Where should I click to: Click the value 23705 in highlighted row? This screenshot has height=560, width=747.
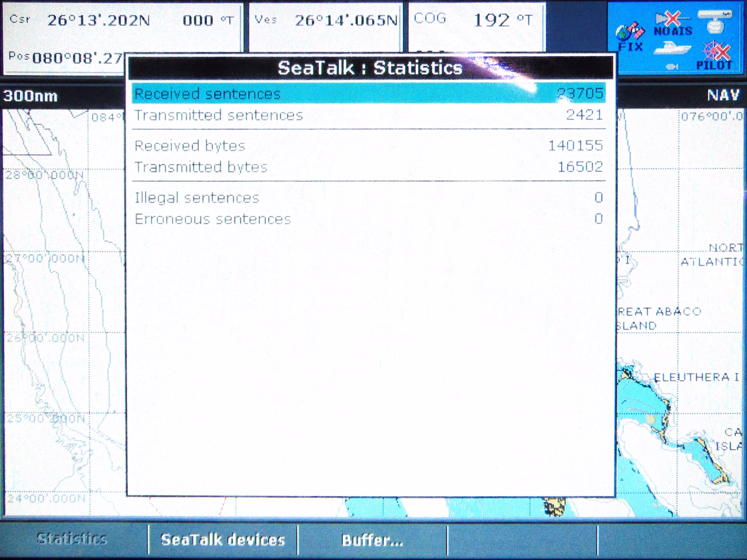coord(580,93)
